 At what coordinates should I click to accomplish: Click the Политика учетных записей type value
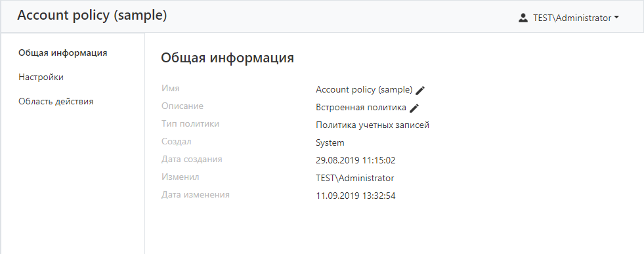(x=372, y=125)
